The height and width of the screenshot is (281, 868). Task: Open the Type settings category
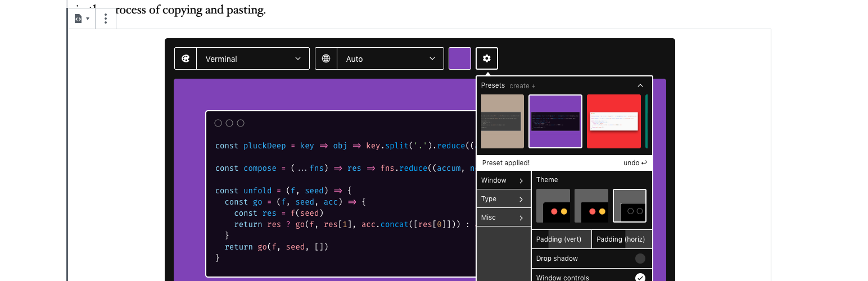point(503,199)
